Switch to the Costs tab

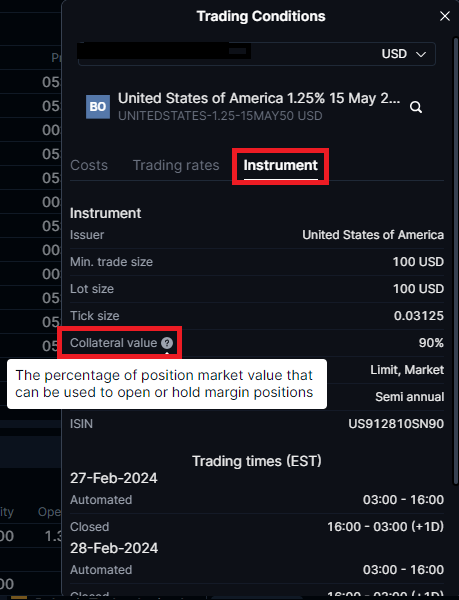click(89, 165)
